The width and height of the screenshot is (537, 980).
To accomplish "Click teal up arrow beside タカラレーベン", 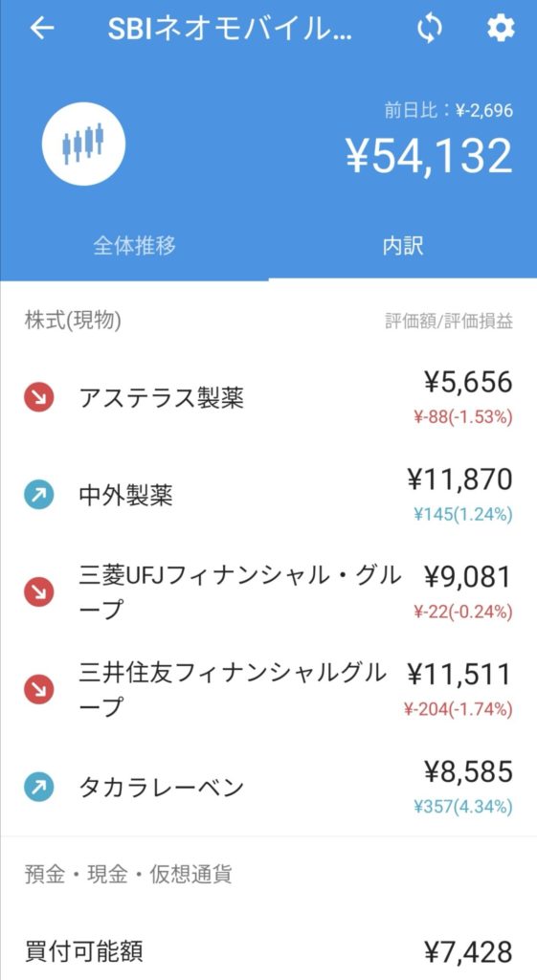I will coord(38,788).
